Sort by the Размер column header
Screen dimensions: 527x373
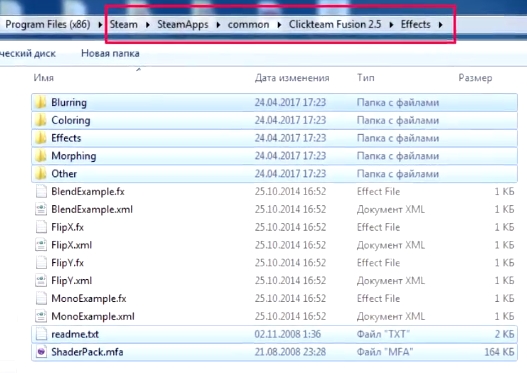click(x=475, y=78)
